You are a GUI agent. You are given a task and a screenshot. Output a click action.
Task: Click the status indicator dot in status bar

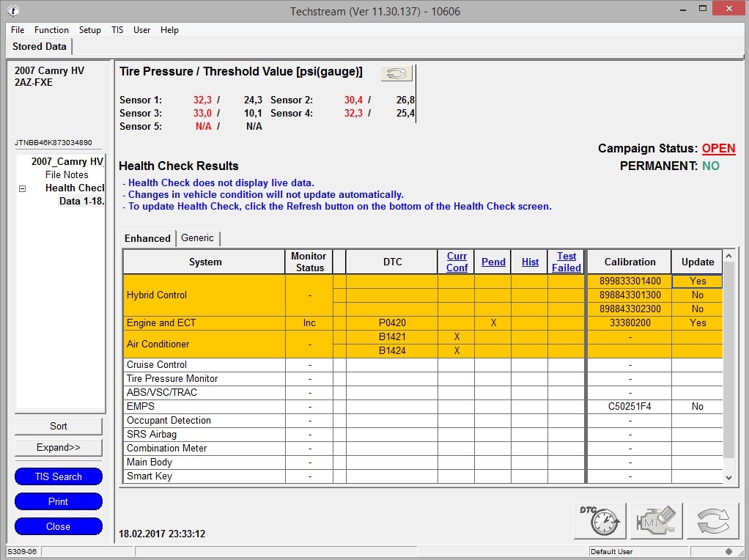tap(728, 551)
